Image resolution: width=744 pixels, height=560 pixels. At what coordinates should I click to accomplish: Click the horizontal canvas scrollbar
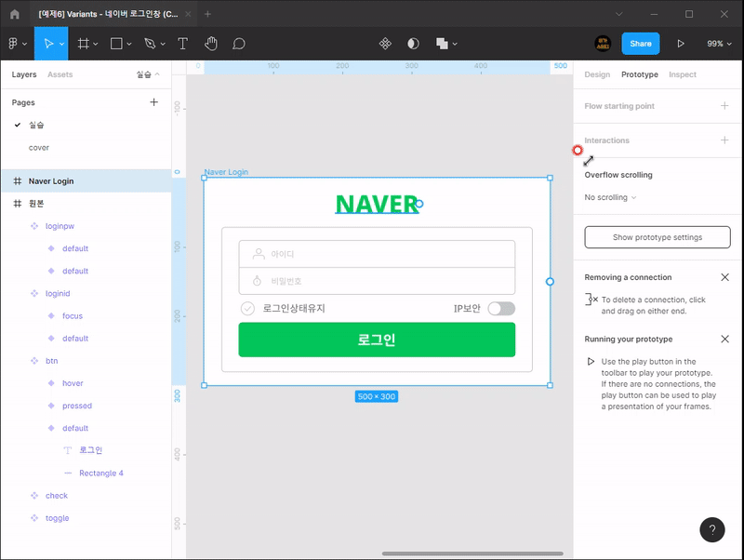[x=472, y=553]
